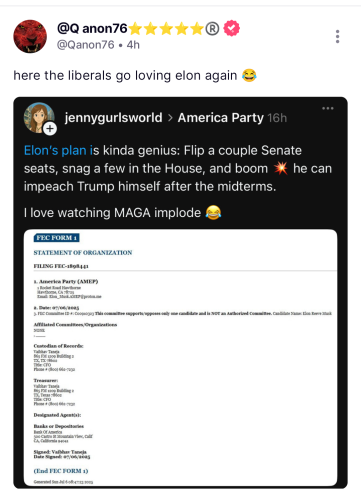361x500 pixels.
Task: Open the 16h quoted post timestamp
Action: coord(277,118)
